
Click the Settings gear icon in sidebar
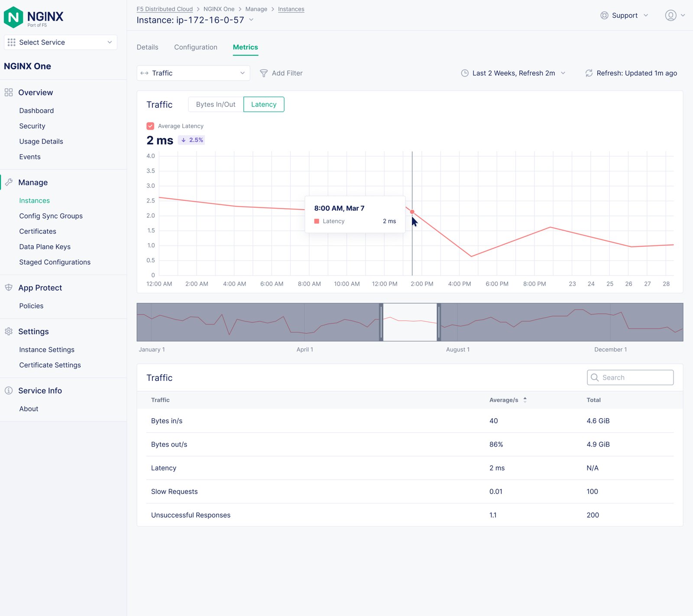9,332
